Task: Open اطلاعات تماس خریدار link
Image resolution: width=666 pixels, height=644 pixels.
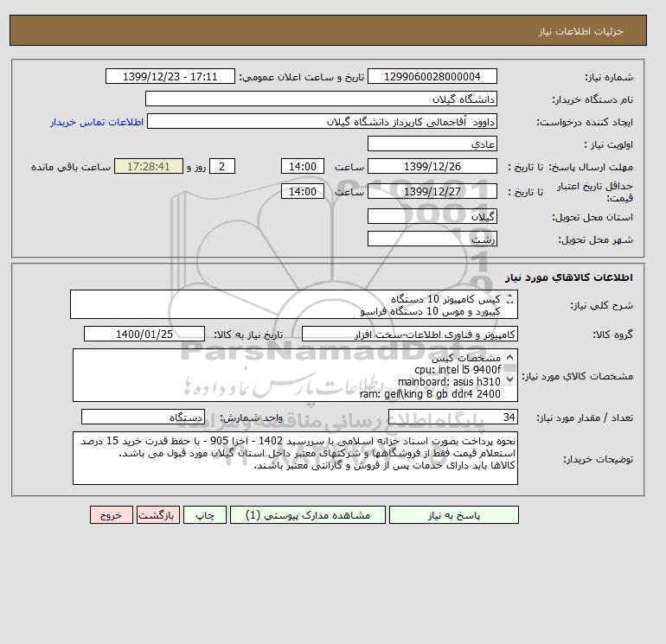Action: (x=97, y=122)
